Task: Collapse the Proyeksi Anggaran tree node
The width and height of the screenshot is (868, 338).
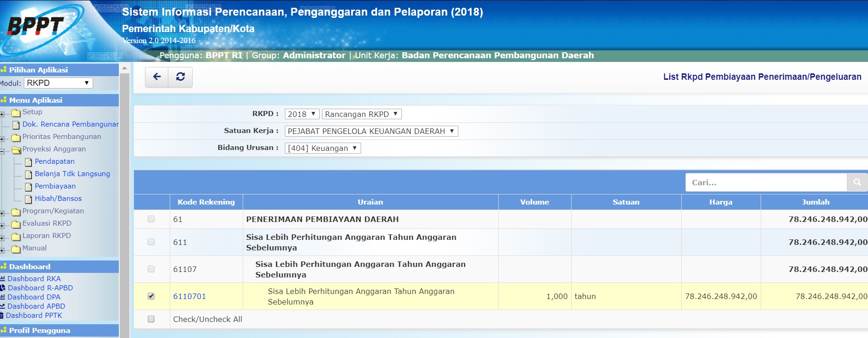Action: click(x=2, y=151)
